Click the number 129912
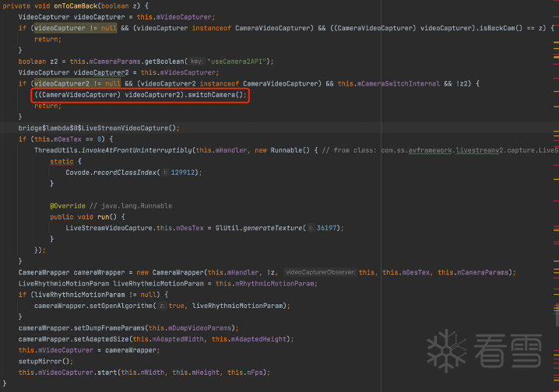The image size is (559, 392). [x=182, y=173]
